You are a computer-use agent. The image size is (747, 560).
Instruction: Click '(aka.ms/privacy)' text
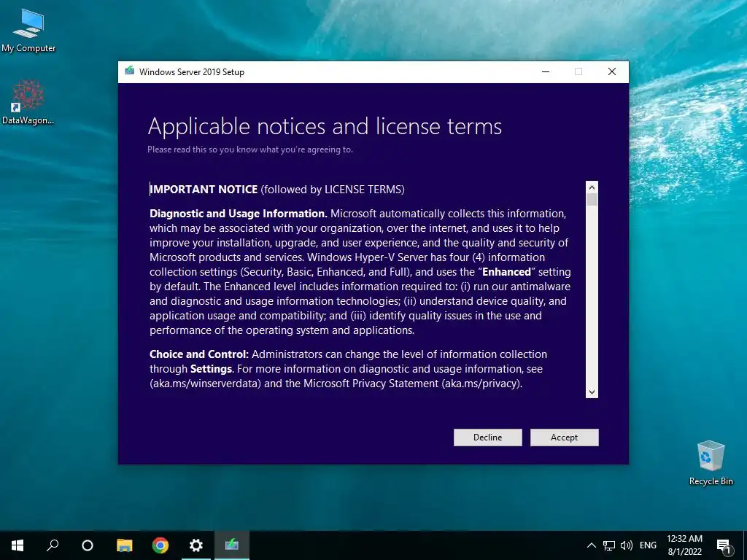[x=481, y=384]
